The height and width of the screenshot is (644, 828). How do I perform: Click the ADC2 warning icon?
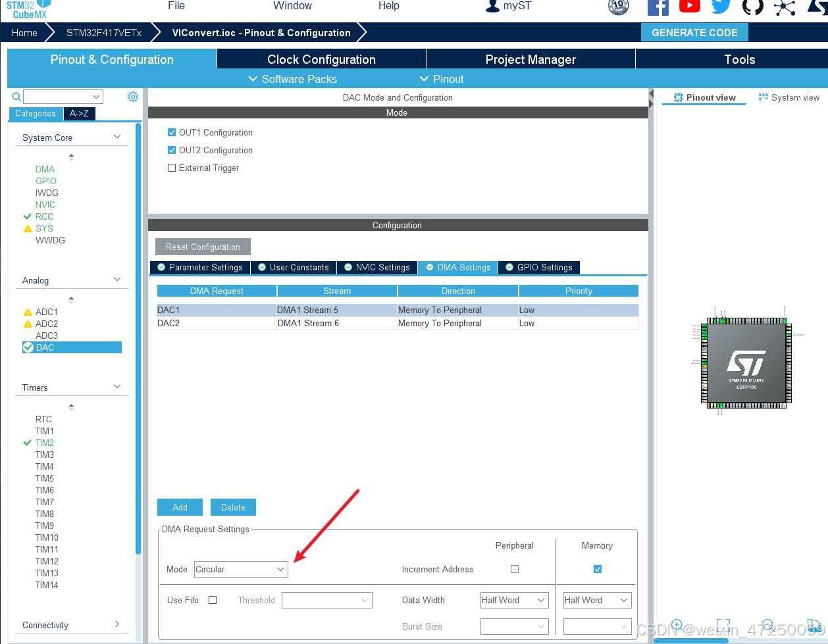click(x=28, y=324)
